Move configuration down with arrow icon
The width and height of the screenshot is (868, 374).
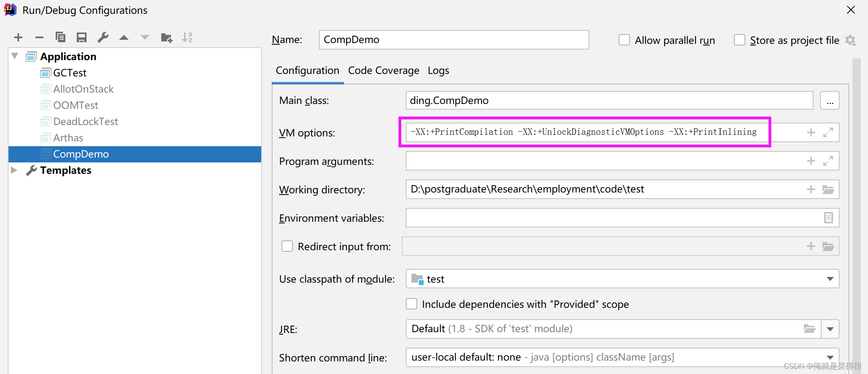[145, 38]
